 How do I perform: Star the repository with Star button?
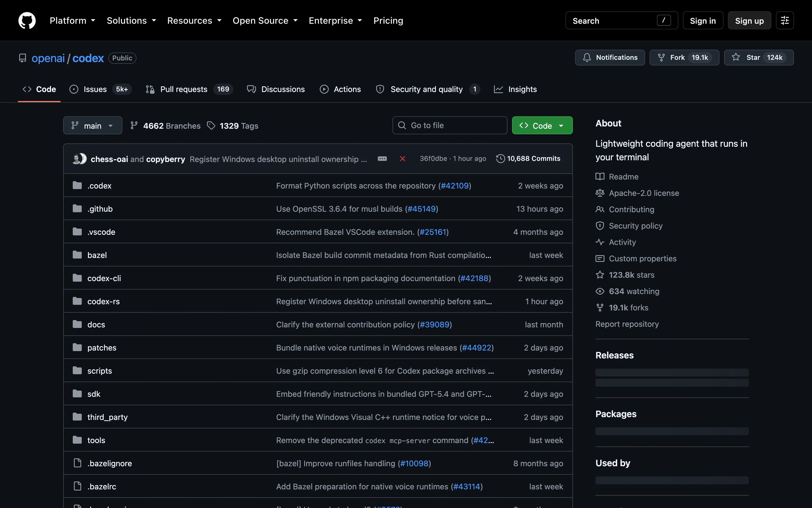759,58
